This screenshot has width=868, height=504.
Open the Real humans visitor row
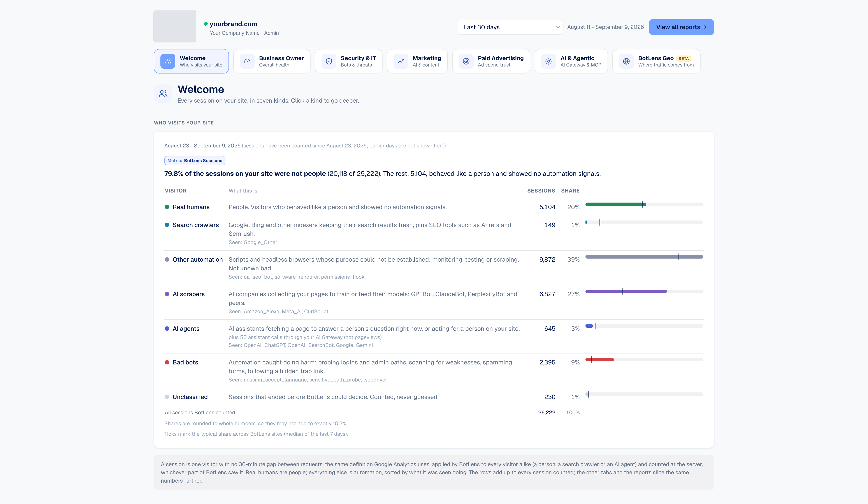tap(434, 207)
